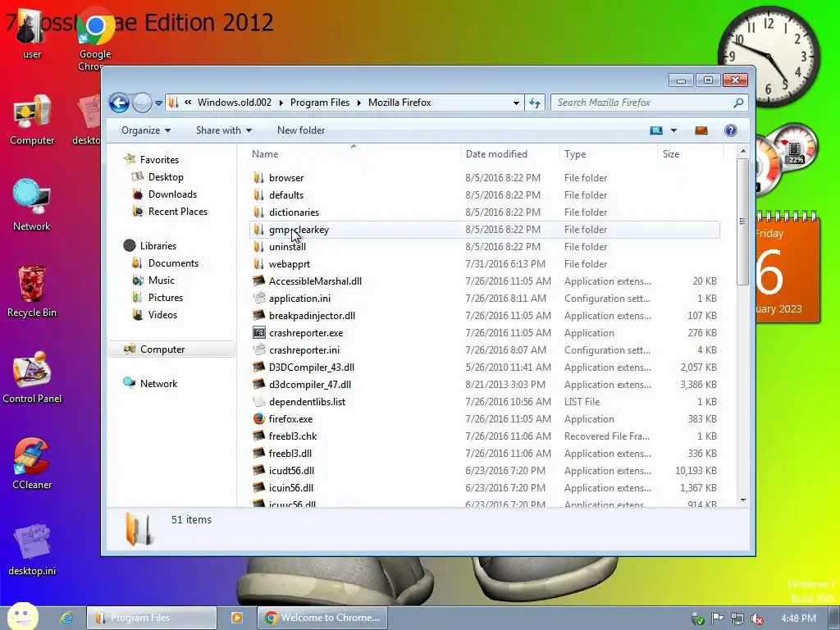Viewport: 840px width, 630px height.
Task: Select Documents library
Action: tap(173, 263)
